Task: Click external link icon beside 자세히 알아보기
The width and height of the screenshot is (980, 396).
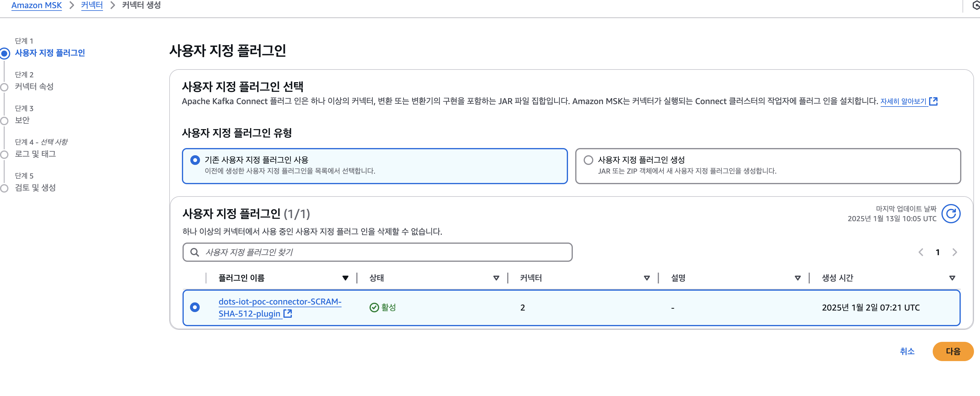Action: [933, 101]
